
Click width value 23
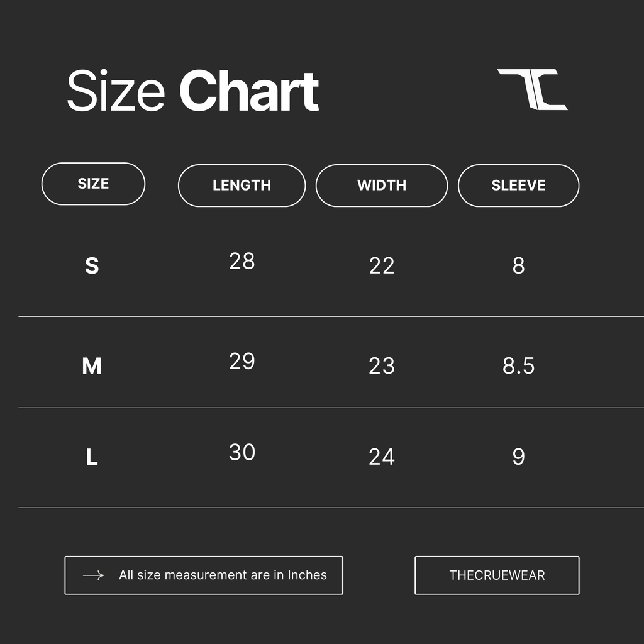pos(382,366)
